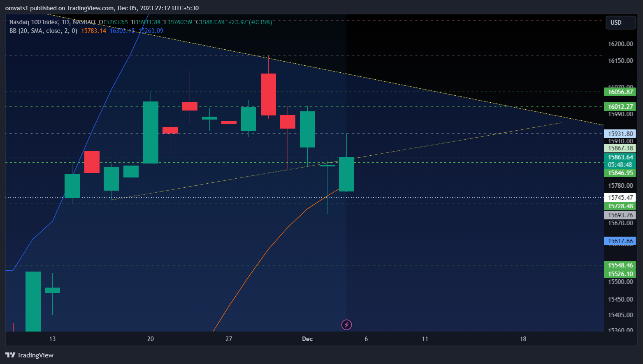The height and width of the screenshot is (364, 643).
Task: Click date 27 on the time axis
Action: [229, 339]
